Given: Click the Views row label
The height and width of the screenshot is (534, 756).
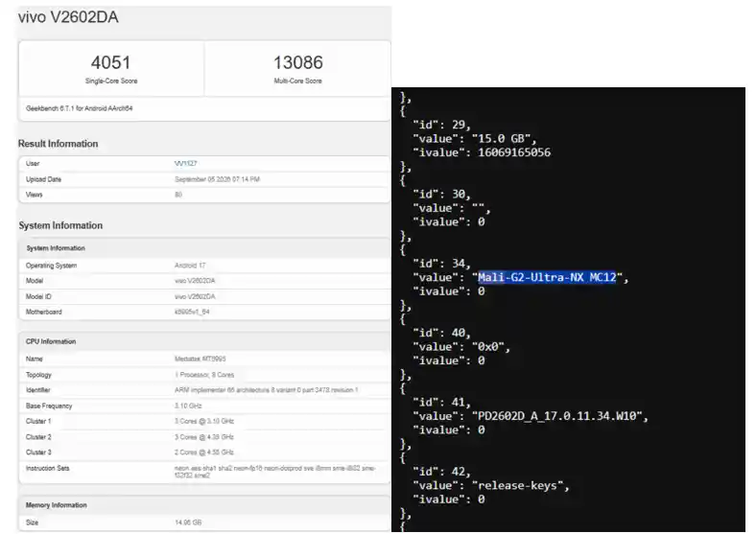Looking at the screenshot, I should 34,195.
